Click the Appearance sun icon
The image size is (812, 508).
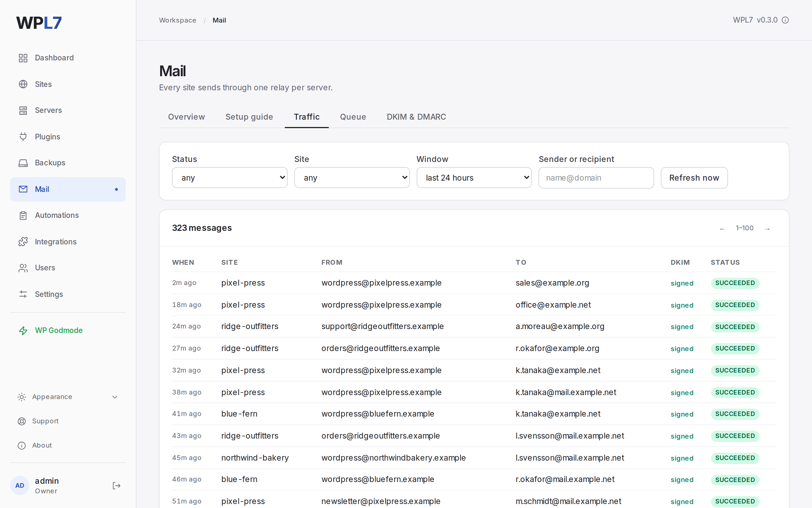pyautogui.click(x=21, y=397)
